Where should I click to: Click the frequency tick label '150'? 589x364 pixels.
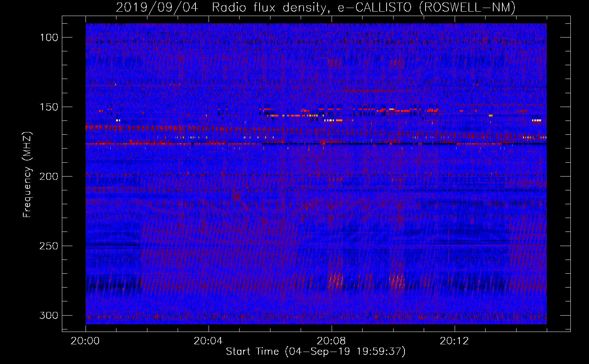(x=49, y=107)
